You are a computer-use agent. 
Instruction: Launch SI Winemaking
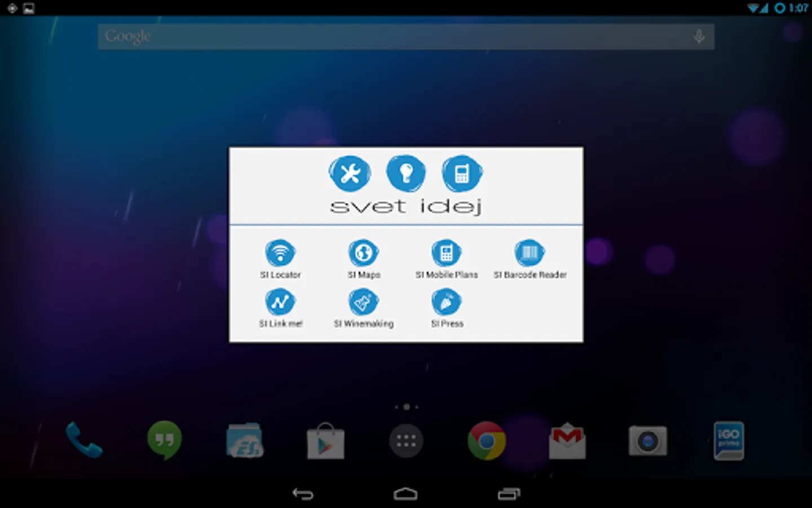tap(364, 303)
